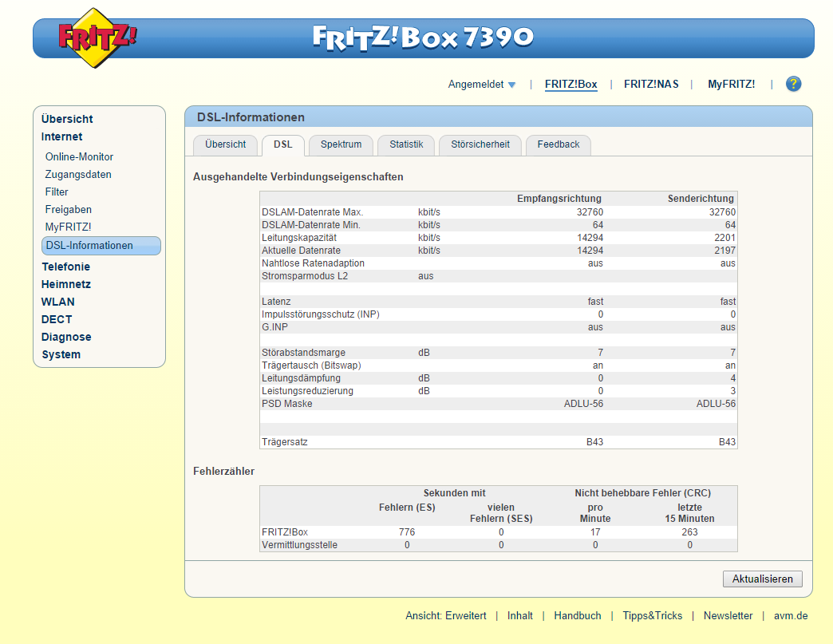The width and height of the screenshot is (833, 644).
Task: Switch to the Übersicht tab
Action: (x=225, y=144)
